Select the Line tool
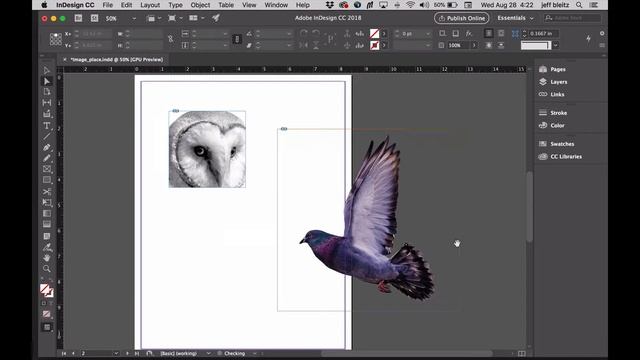The height and width of the screenshot is (360, 640). click(47, 136)
